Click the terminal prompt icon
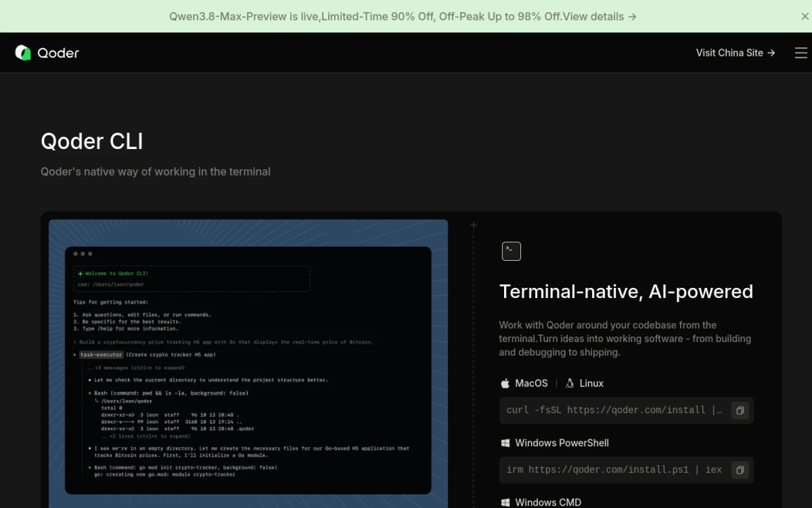The height and width of the screenshot is (508, 812). pyautogui.click(x=511, y=251)
